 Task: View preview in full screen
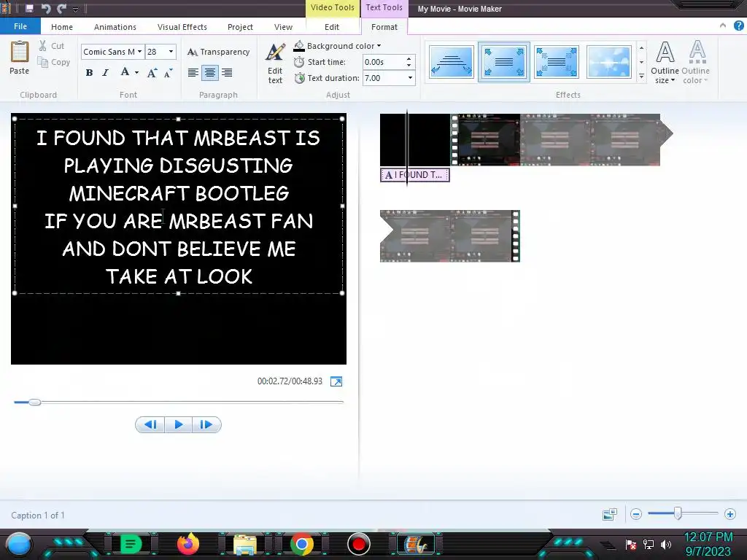[x=336, y=381]
